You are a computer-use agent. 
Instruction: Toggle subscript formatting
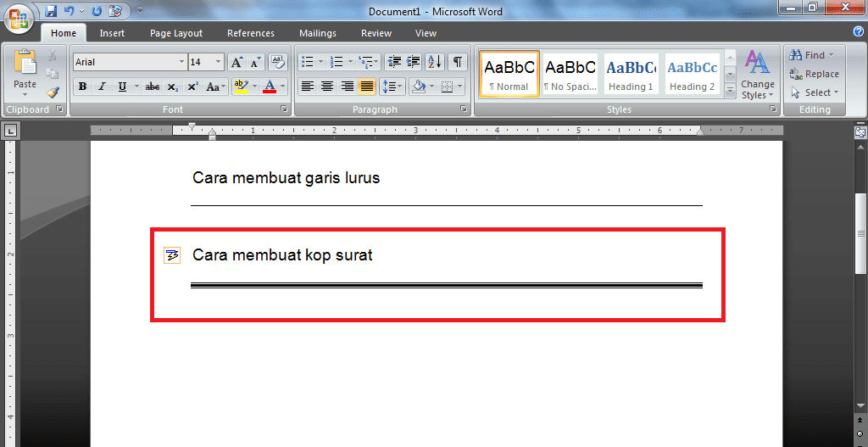173,87
